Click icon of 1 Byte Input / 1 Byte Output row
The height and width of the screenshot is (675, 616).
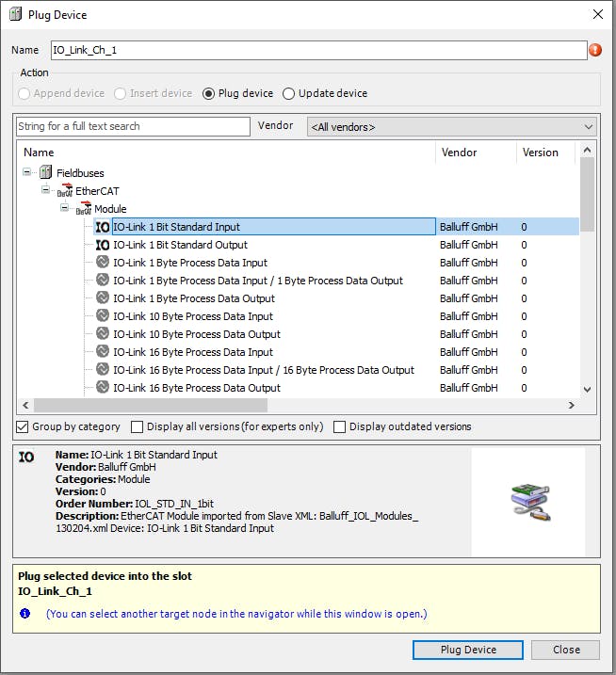(103, 280)
